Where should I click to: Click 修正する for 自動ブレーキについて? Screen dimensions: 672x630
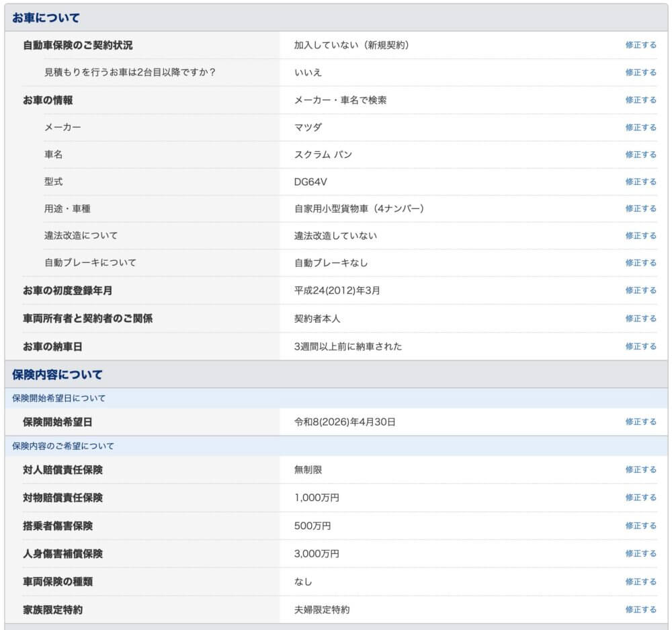(640, 262)
